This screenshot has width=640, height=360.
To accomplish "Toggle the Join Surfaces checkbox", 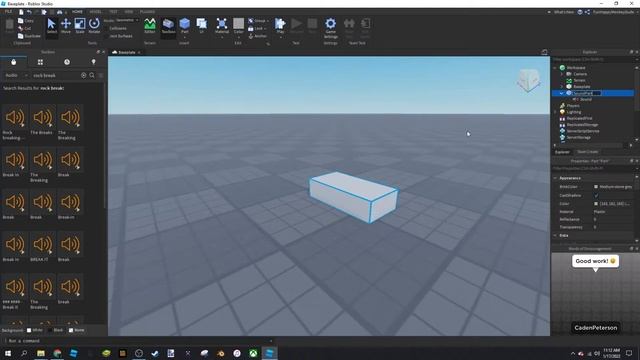I will click(106, 36).
